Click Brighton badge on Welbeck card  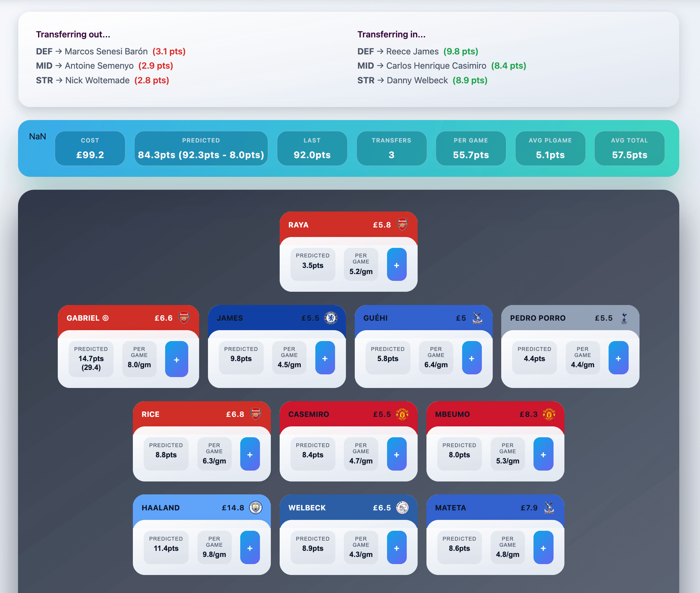click(402, 508)
